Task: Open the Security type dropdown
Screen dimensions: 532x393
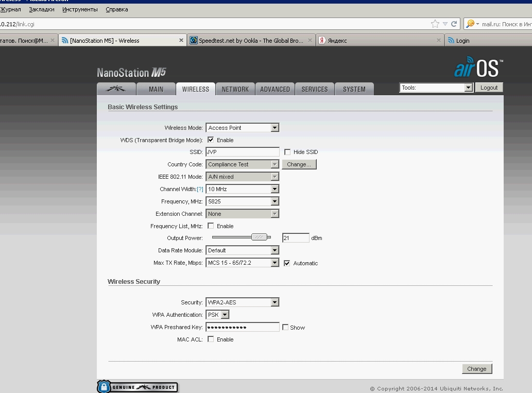Action: pyautogui.click(x=242, y=302)
